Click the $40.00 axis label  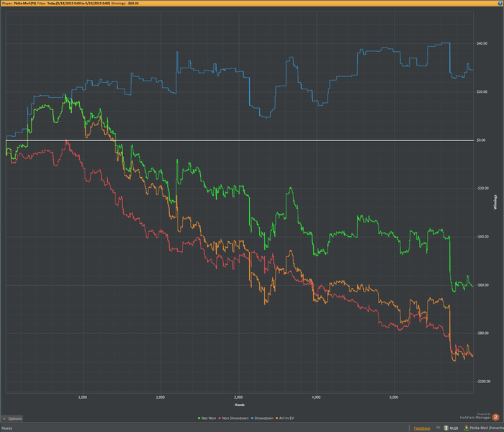(x=482, y=43)
